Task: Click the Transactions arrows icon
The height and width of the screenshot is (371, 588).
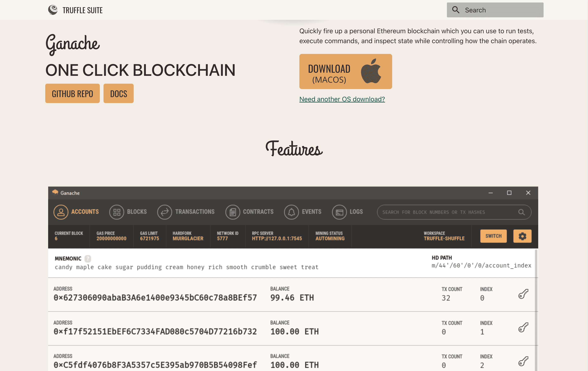Action: 165,212
